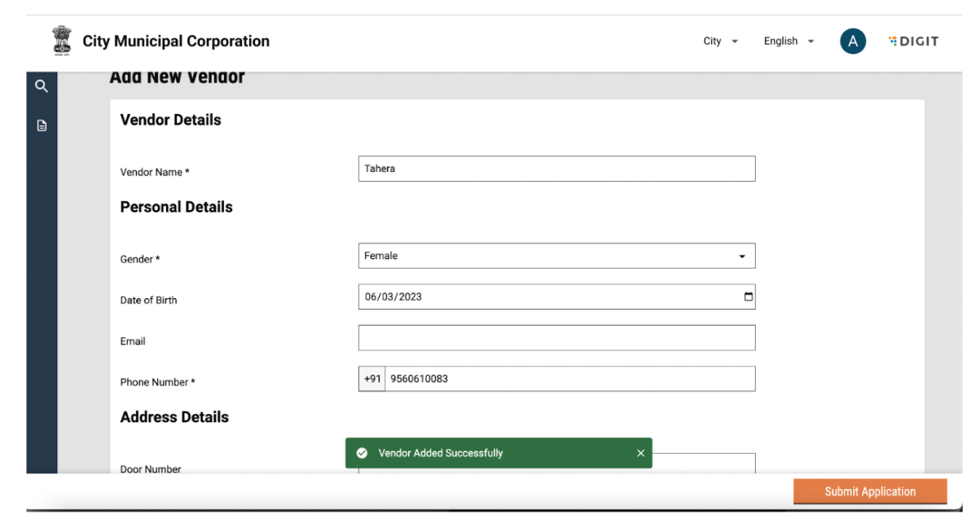The image size is (980, 519).
Task: Click the DIGIT logo in header
Action: 913,42
